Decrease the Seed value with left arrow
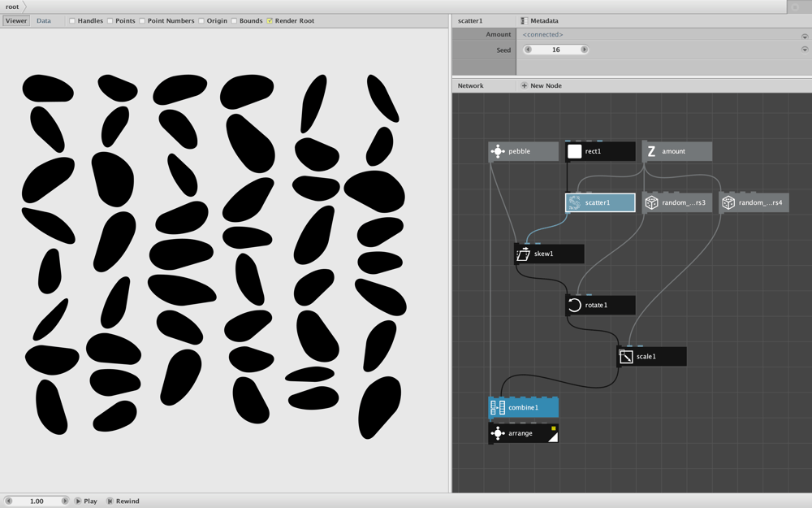The height and width of the screenshot is (508, 812). click(528, 50)
